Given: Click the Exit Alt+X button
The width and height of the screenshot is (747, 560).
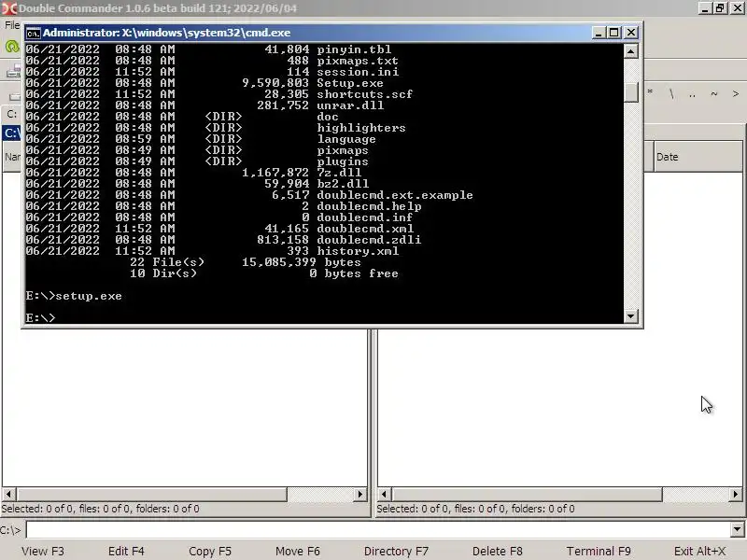Looking at the screenshot, I should point(699,551).
